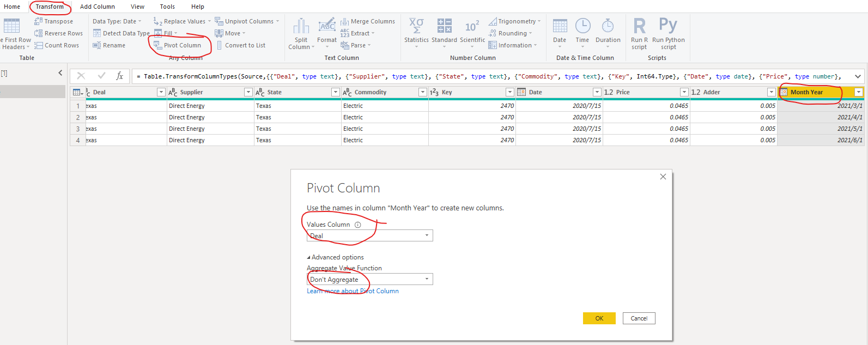Click info icon beside Values Column
This screenshot has height=345, width=868.
358,225
